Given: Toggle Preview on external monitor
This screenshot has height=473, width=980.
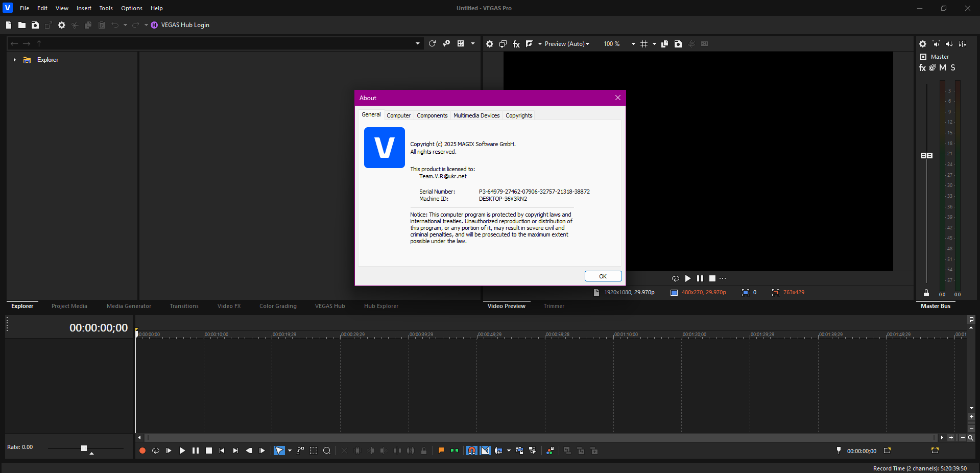Looking at the screenshot, I should pyautogui.click(x=503, y=44).
